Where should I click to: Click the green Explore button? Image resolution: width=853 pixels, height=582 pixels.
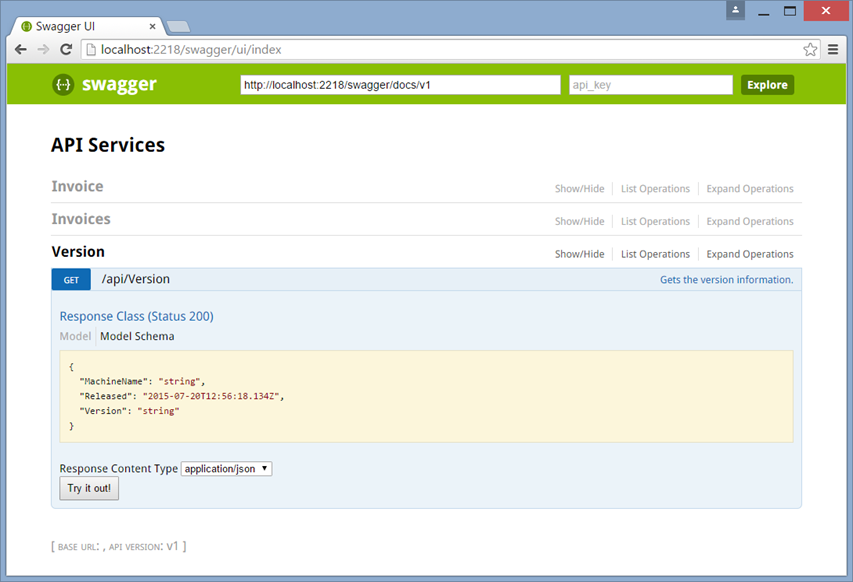pos(767,85)
